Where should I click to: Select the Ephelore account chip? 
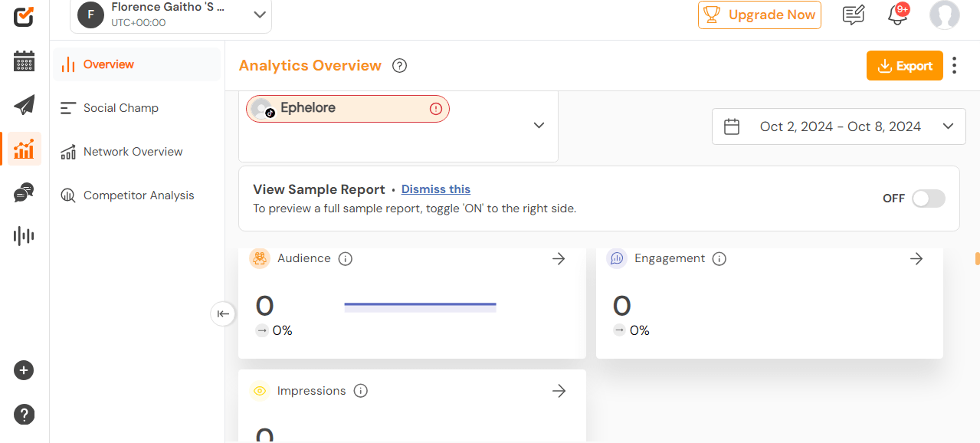(x=348, y=109)
